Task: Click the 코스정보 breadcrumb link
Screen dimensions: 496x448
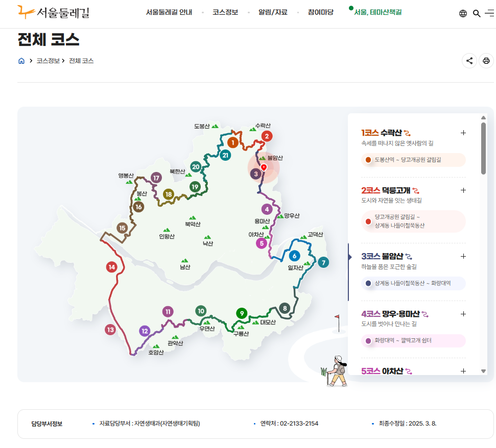Action: 48,61
